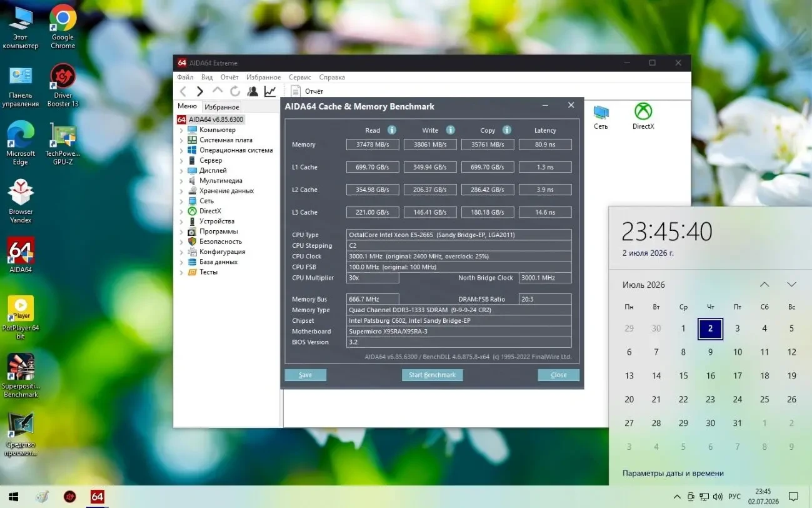This screenshot has width=812, height=508.
Task: Open the Отчёт menu
Action: pos(229,77)
